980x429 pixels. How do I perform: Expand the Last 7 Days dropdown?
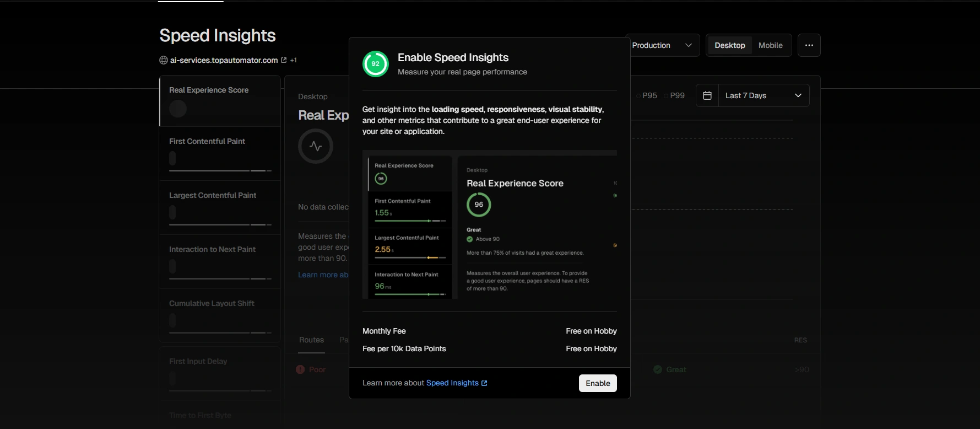coord(764,95)
